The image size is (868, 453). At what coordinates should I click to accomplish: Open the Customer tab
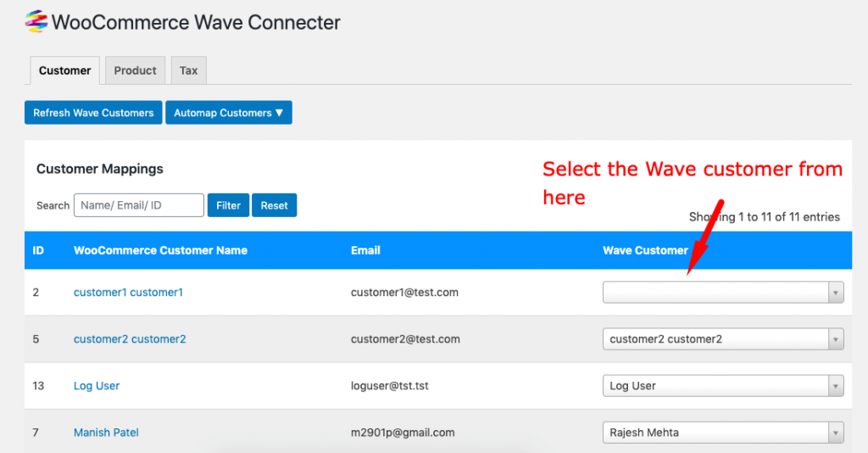pyautogui.click(x=64, y=70)
